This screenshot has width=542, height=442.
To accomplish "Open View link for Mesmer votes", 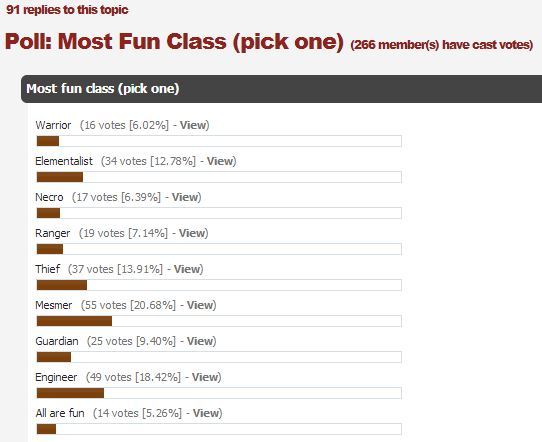I will pos(200,305).
